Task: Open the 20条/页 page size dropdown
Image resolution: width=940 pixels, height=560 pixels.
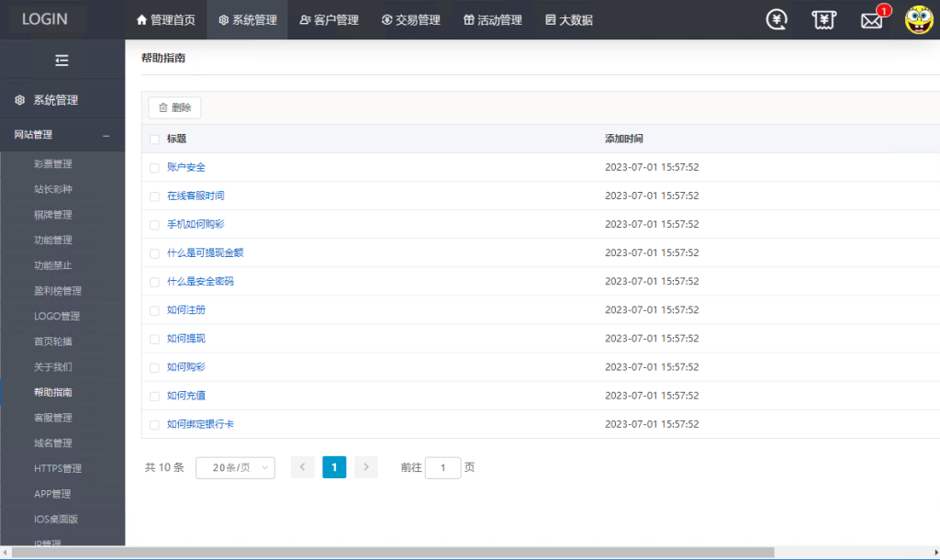Action: coord(235,467)
